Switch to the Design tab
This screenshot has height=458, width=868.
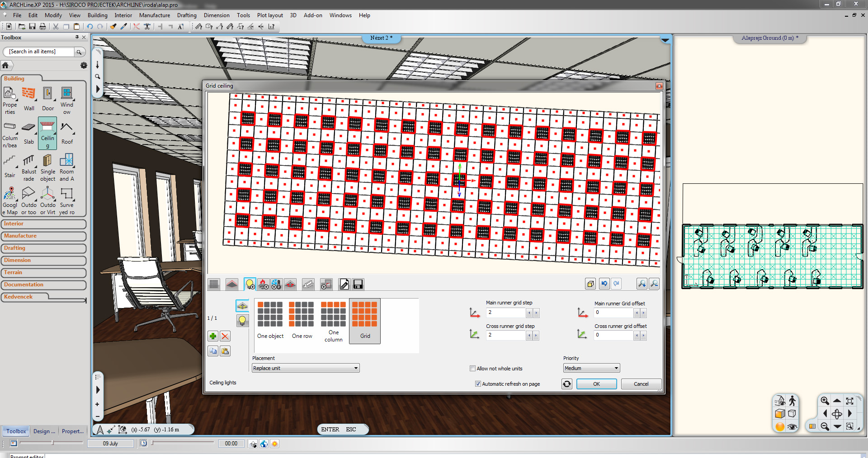[44, 431]
